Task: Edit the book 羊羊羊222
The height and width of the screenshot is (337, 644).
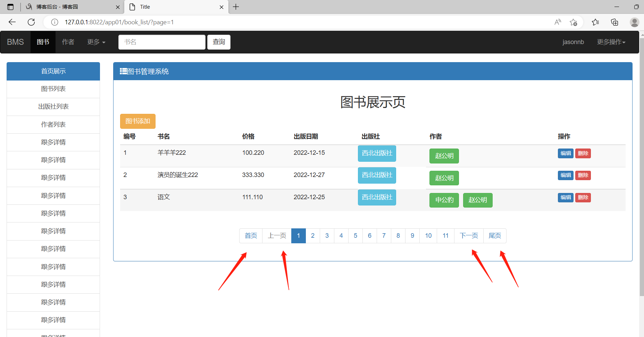Action: tap(566, 153)
